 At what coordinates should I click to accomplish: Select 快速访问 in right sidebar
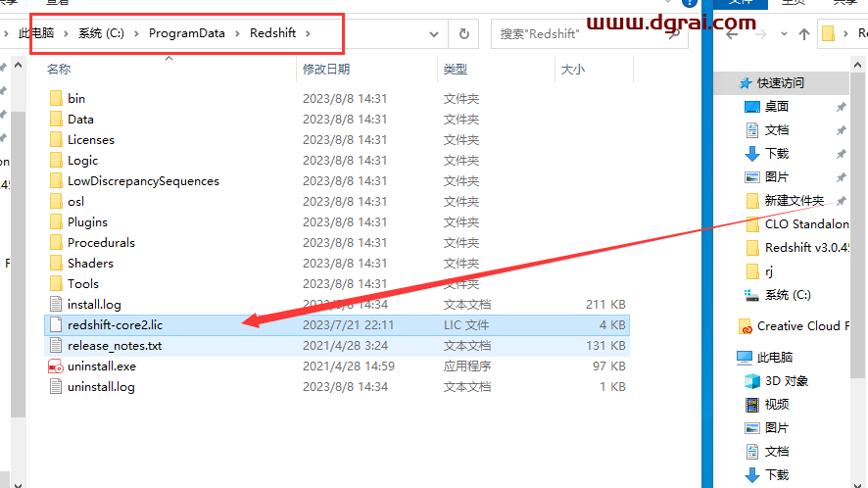pyautogui.click(x=781, y=83)
